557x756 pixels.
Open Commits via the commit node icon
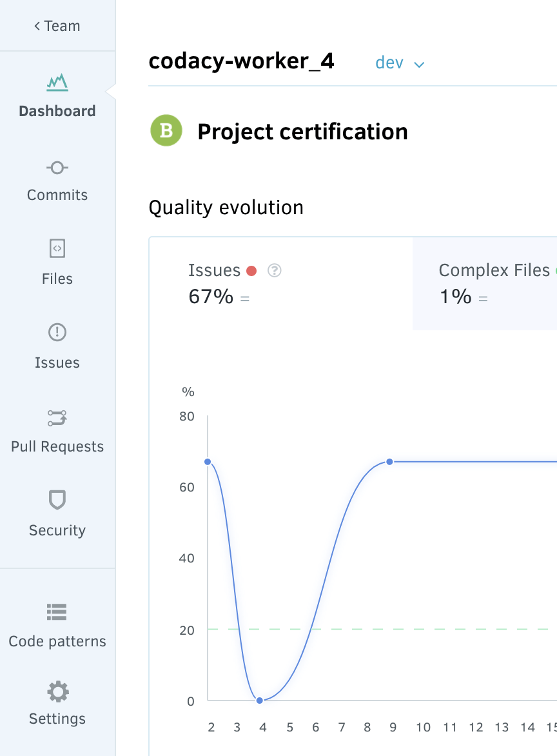point(57,168)
